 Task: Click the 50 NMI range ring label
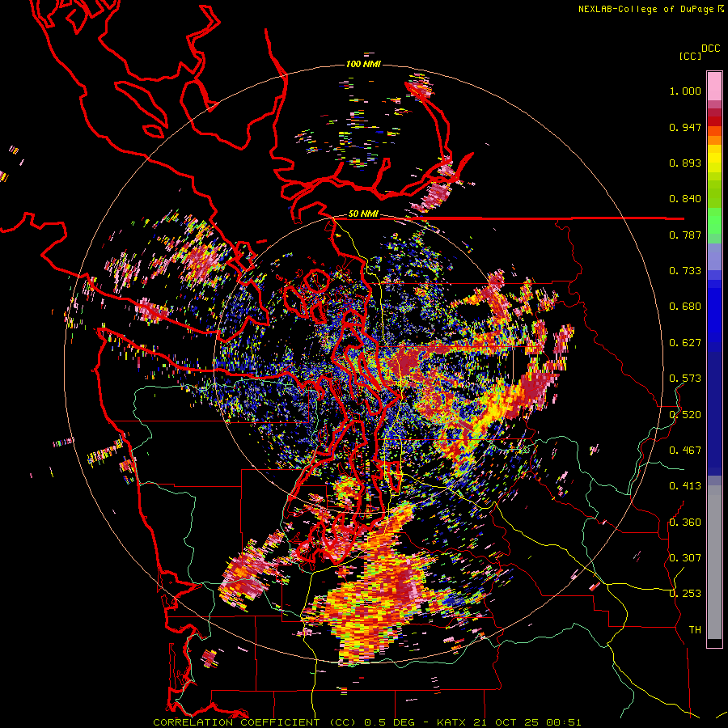pyautogui.click(x=363, y=214)
